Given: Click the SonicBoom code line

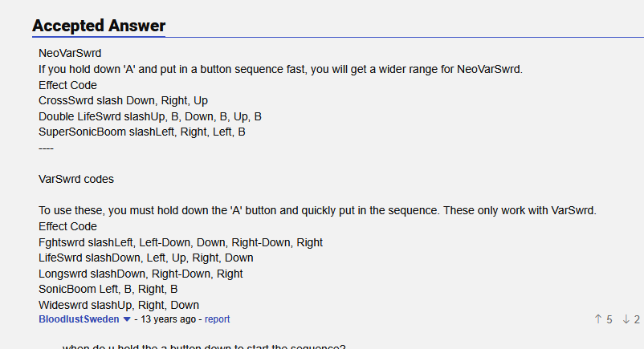Looking at the screenshot, I should point(108,289).
